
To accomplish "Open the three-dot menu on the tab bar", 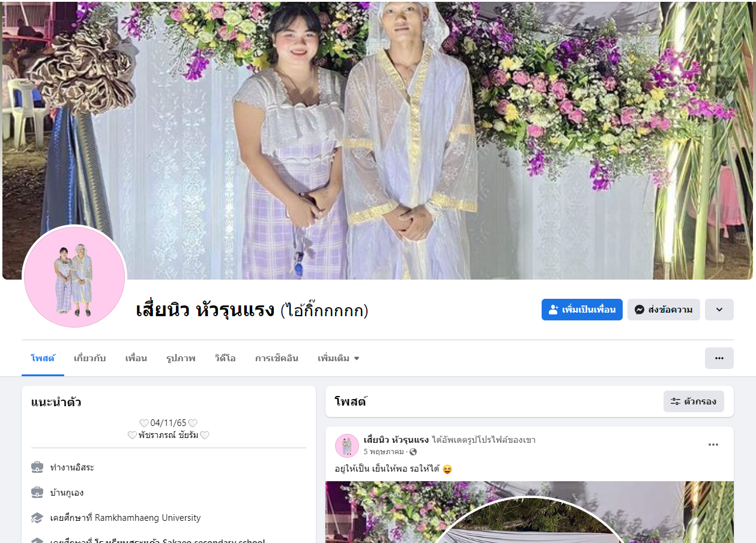I will [719, 358].
